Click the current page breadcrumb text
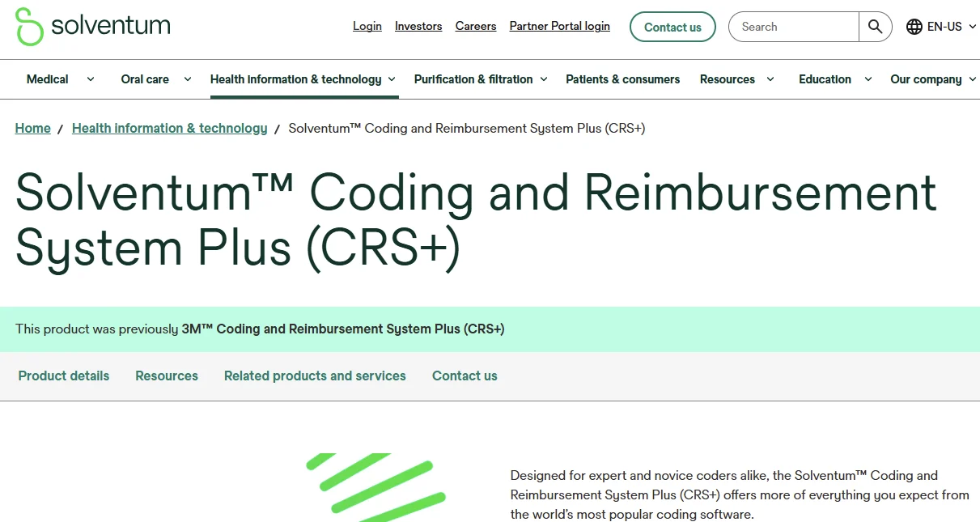 click(467, 128)
